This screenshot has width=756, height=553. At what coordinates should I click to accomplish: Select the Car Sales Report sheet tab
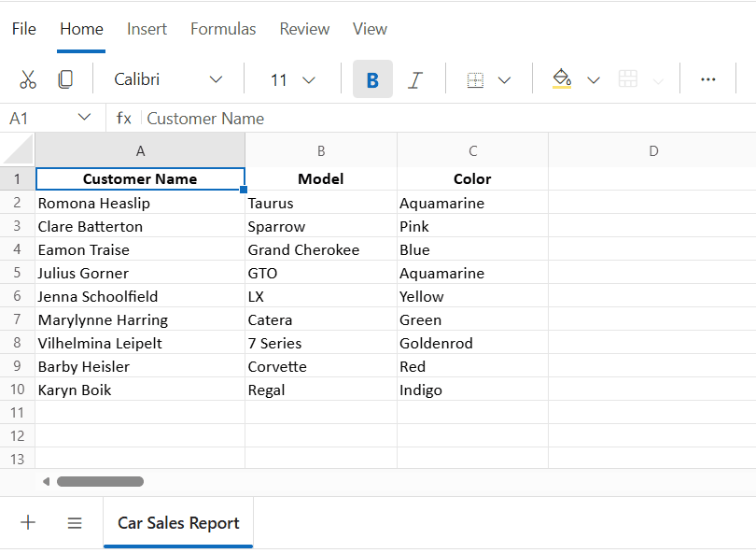(177, 522)
